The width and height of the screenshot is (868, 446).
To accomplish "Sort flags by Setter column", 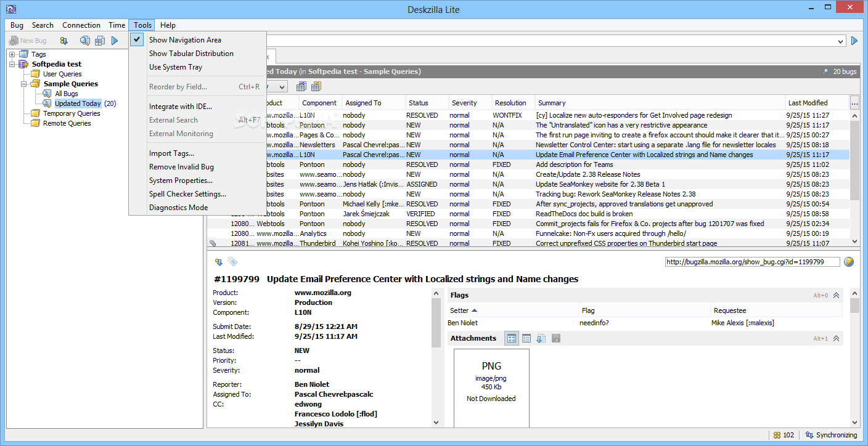I will (x=513, y=310).
